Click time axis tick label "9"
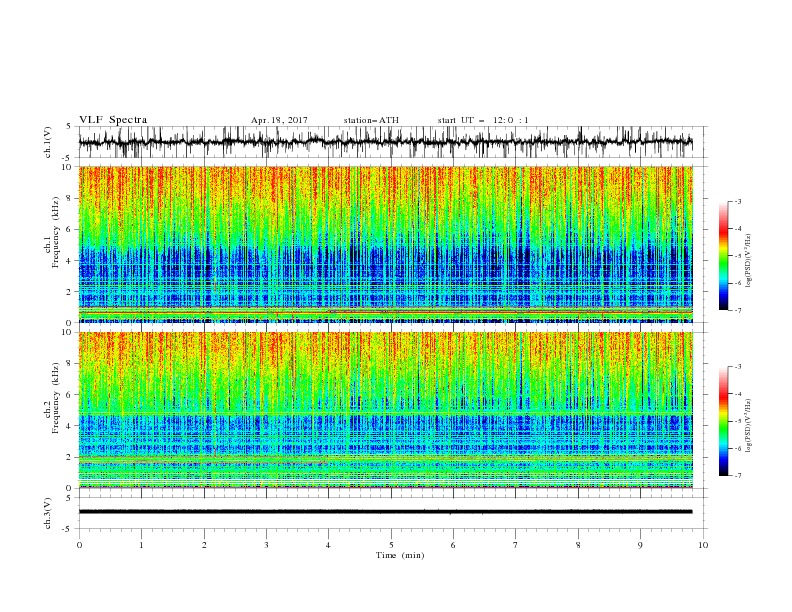This screenshot has width=792, height=612. pos(640,545)
